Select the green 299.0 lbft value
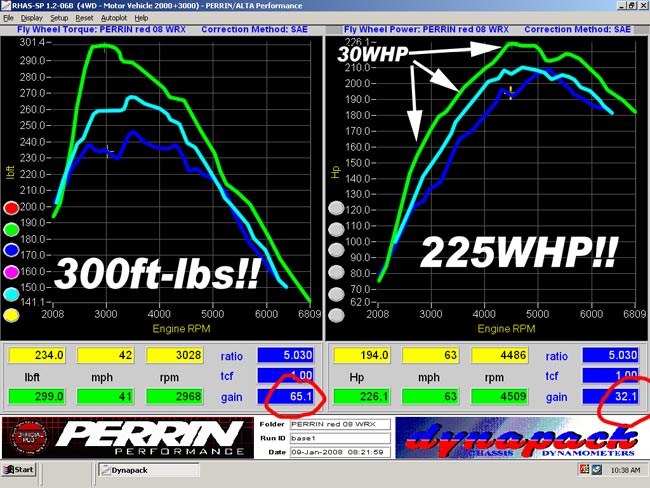This screenshot has height=488, width=650. click(x=36, y=396)
